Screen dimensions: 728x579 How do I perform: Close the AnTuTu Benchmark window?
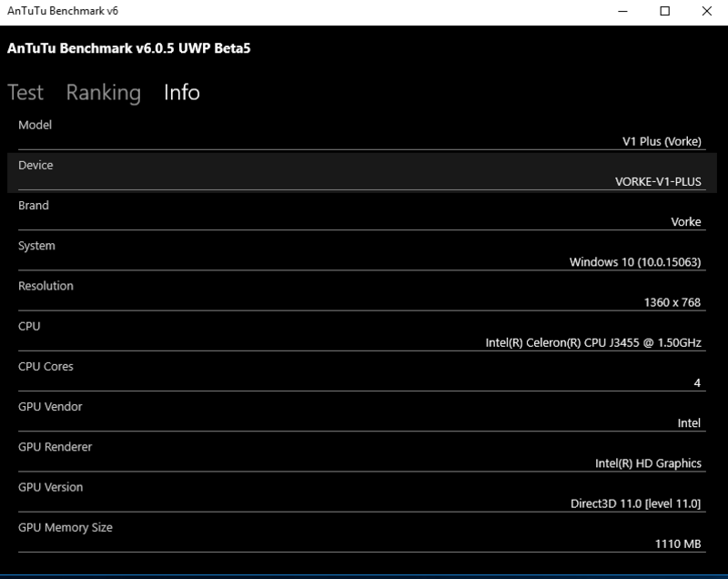pos(707,11)
